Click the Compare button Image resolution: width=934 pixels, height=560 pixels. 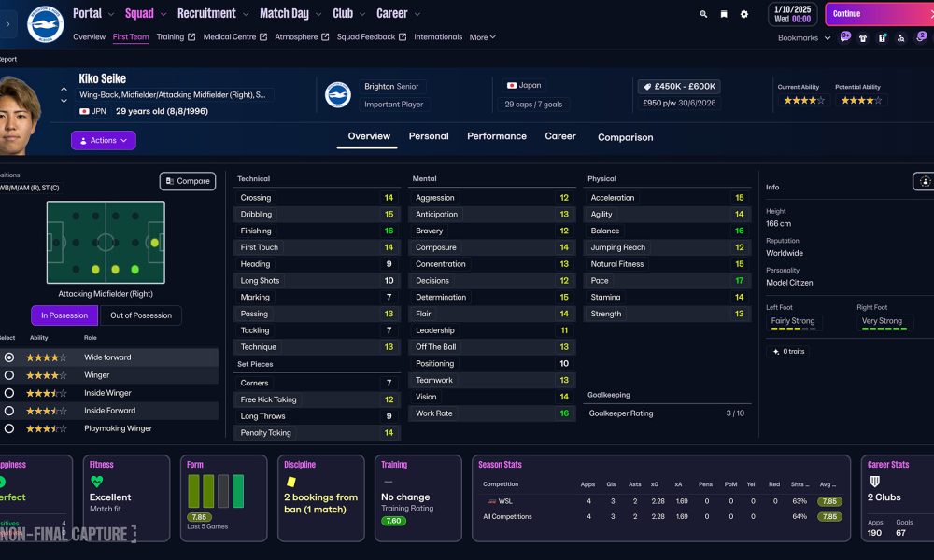pyautogui.click(x=188, y=181)
